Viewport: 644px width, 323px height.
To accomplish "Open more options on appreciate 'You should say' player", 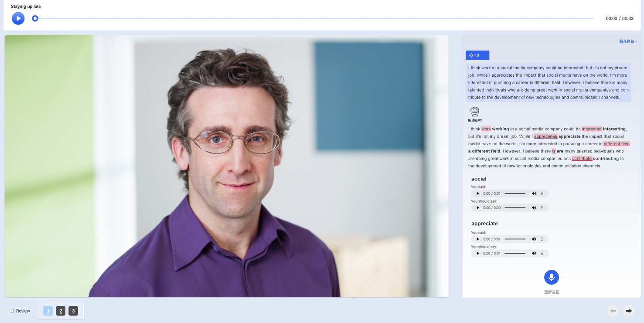I will pos(542,253).
